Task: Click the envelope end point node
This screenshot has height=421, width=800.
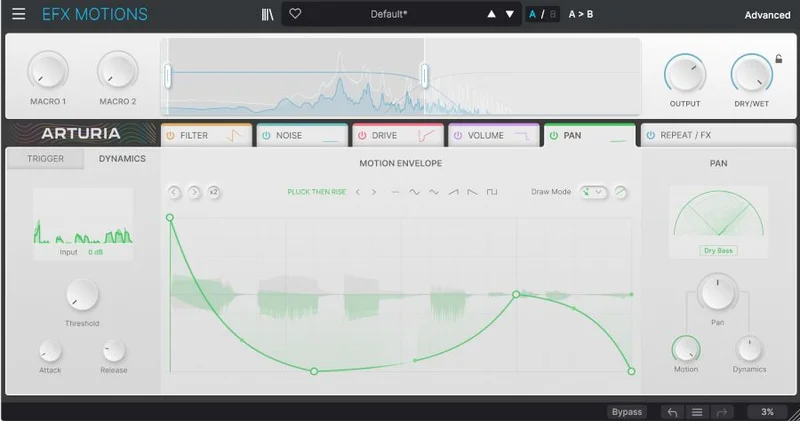Action: [631, 372]
